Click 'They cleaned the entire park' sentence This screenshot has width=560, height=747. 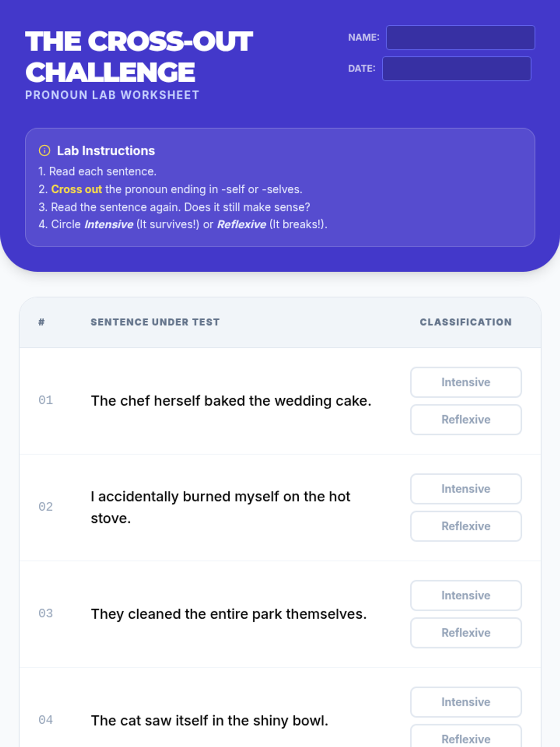point(229,614)
